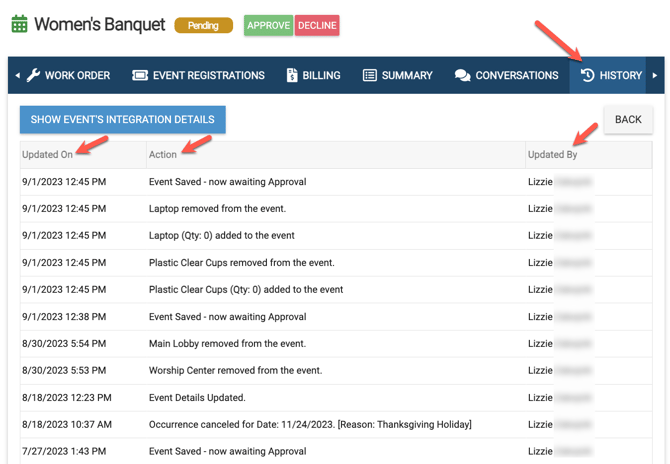Click the wrench icon for Work Order
The height and width of the screenshot is (464, 670).
(x=33, y=75)
